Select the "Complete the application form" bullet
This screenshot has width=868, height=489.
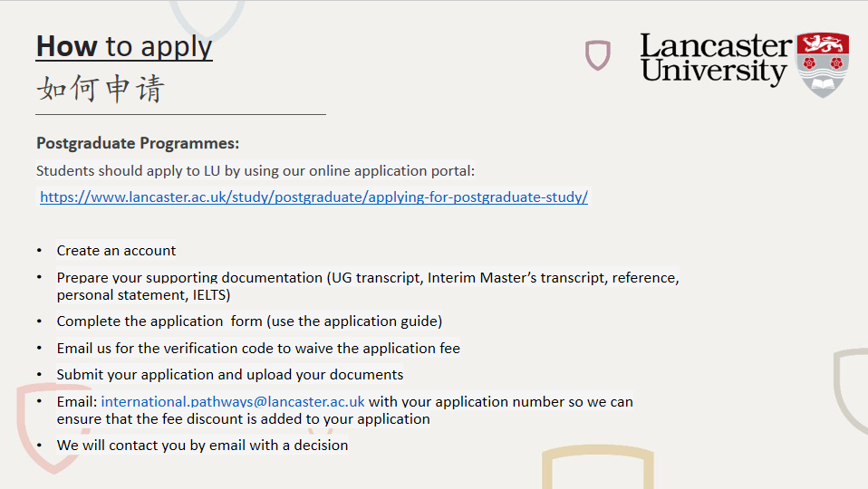coord(249,321)
